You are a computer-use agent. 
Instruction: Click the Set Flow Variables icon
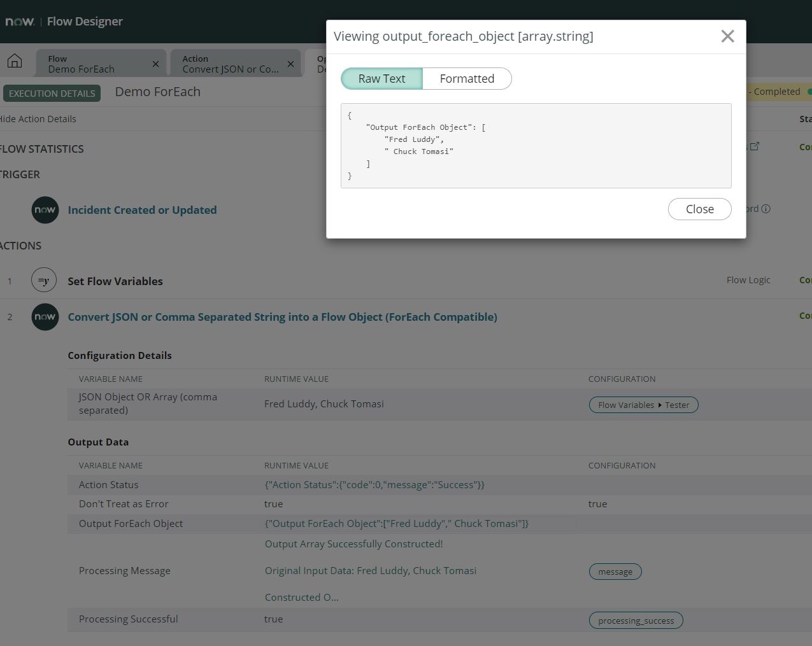tap(44, 281)
